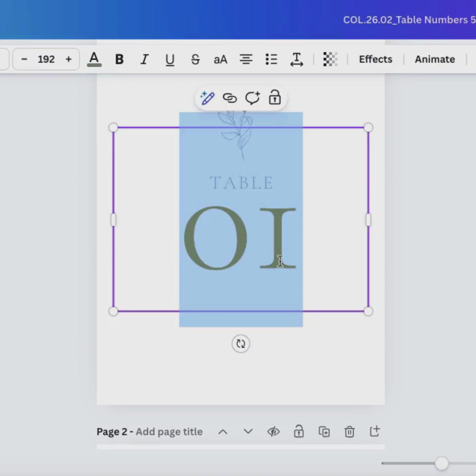Screen dimensions: 476x476
Task: Duplicate Page 2
Action: click(324, 432)
